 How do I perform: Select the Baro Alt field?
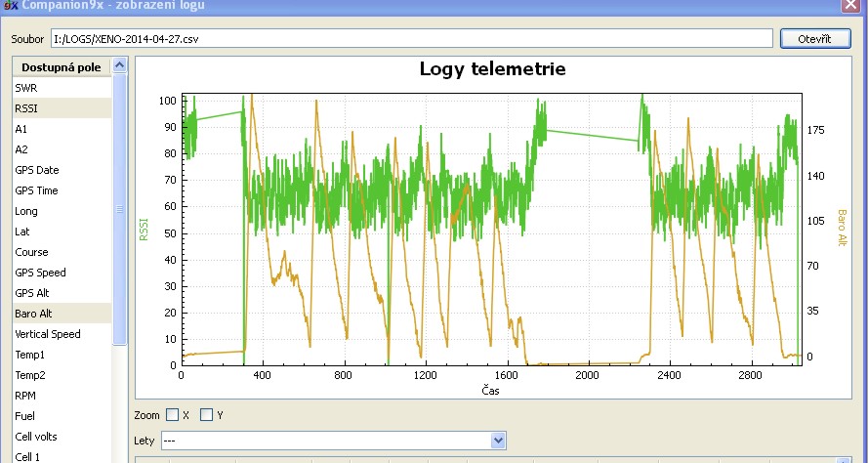coord(34,314)
